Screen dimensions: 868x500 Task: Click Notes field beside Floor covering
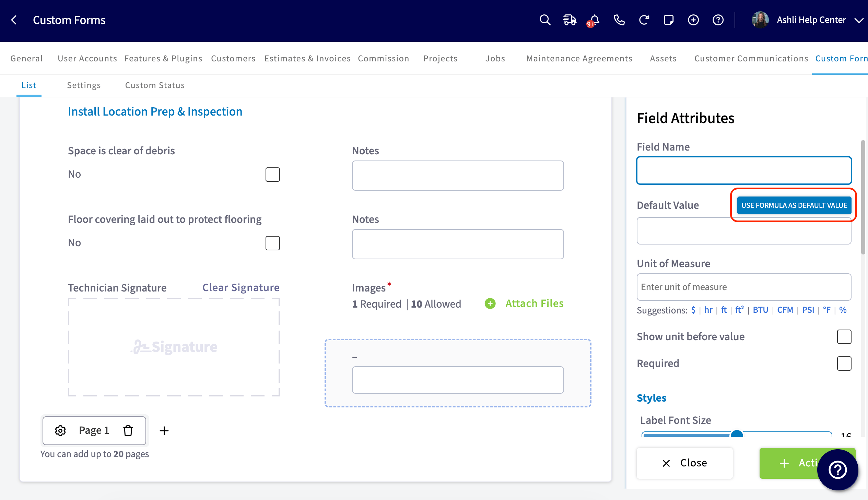458,244
